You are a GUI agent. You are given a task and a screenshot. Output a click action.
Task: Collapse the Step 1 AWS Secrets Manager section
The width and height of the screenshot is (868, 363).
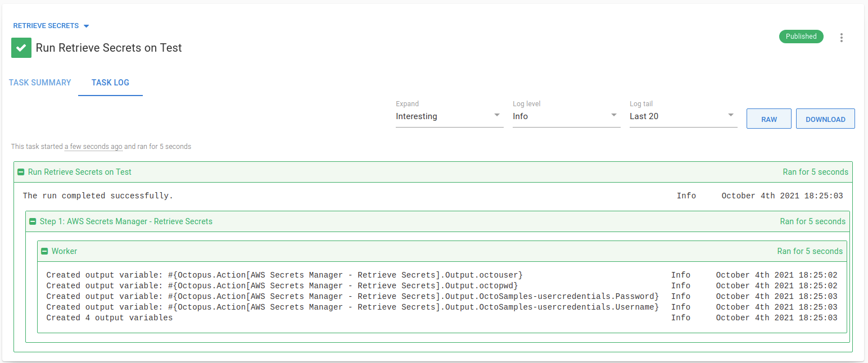point(33,221)
